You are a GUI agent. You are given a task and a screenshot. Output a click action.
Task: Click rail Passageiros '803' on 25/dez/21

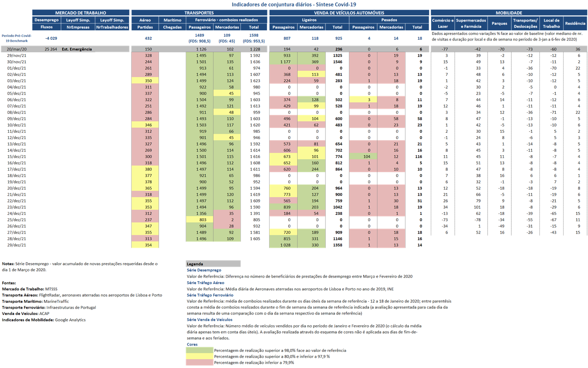pos(199,220)
